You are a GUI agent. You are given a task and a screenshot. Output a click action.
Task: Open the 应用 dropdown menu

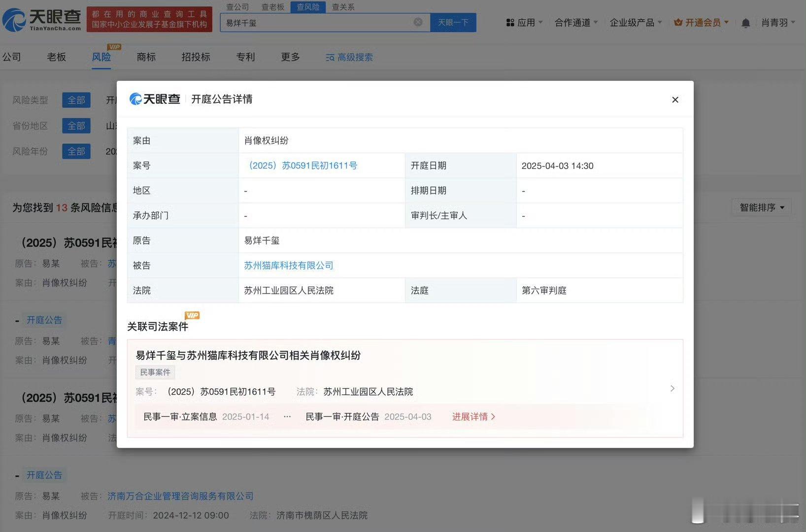point(525,23)
